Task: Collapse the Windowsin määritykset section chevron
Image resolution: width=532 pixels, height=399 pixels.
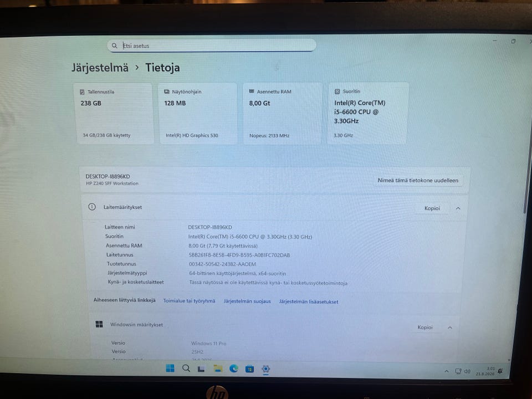Action: click(450, 328)
